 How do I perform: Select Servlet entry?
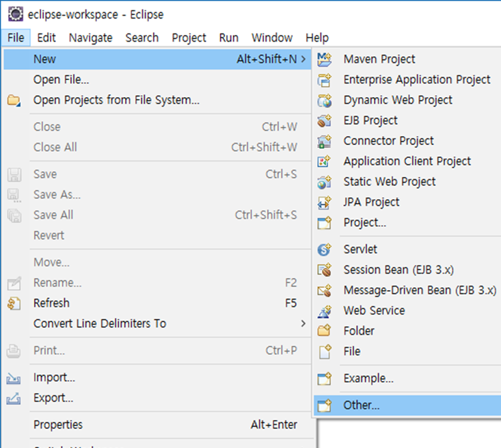click(x=407, y=250)
